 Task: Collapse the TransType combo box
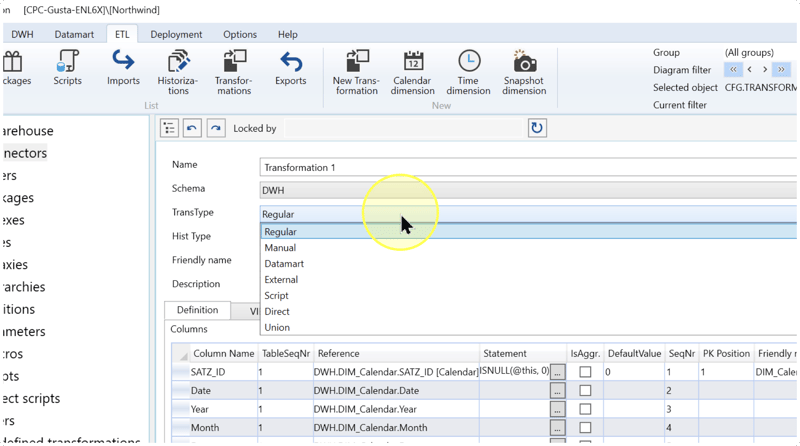tap(529, 214)
